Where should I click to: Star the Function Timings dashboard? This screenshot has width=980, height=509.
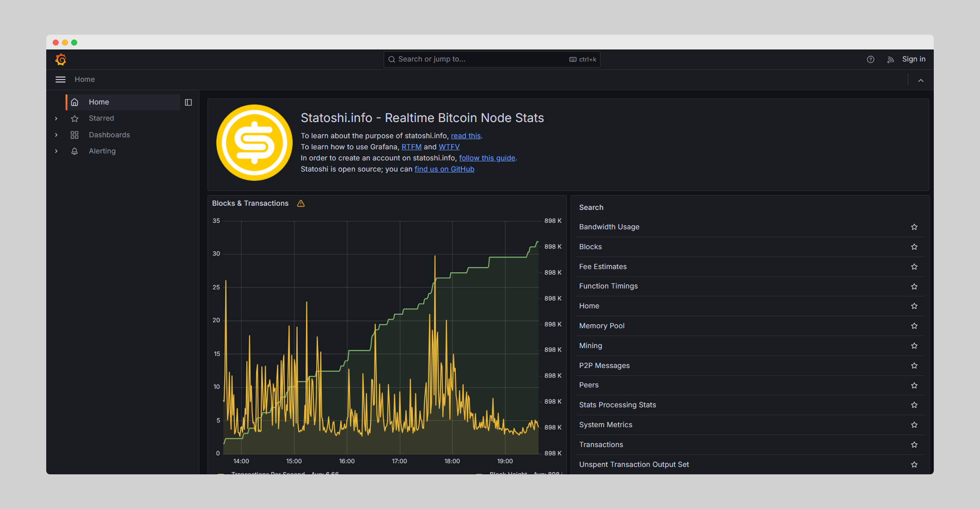click(x=914, y=287)
